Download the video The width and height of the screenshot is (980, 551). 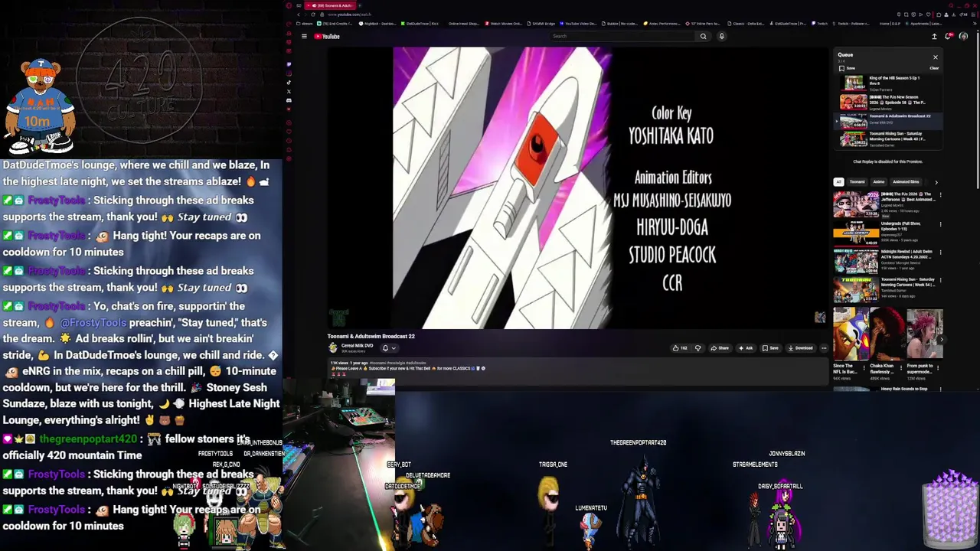(800, 348)
